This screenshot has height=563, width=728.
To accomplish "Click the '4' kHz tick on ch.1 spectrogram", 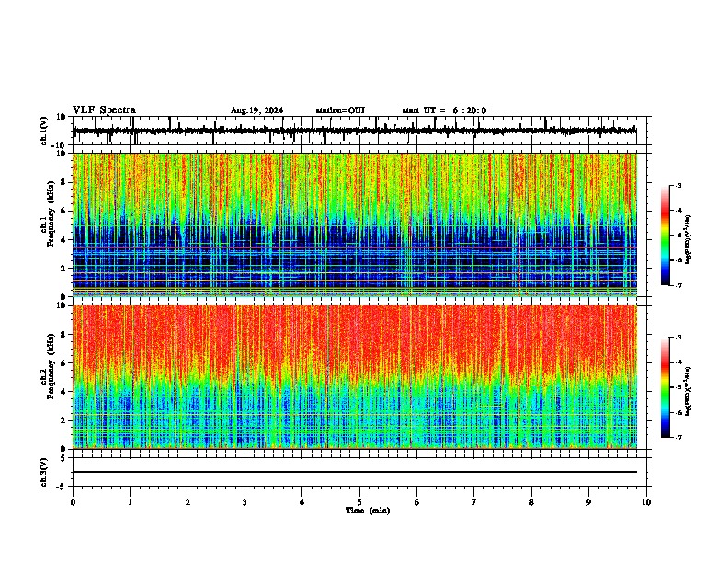I will (63, 240).
